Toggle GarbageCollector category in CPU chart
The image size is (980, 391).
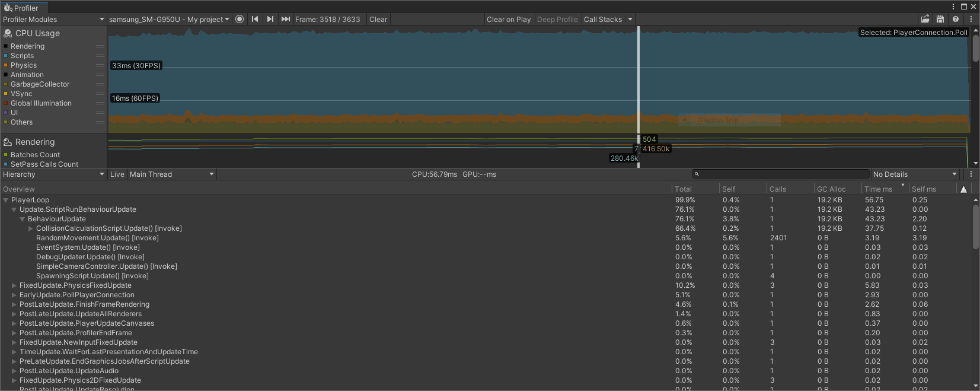click(40, 84)
